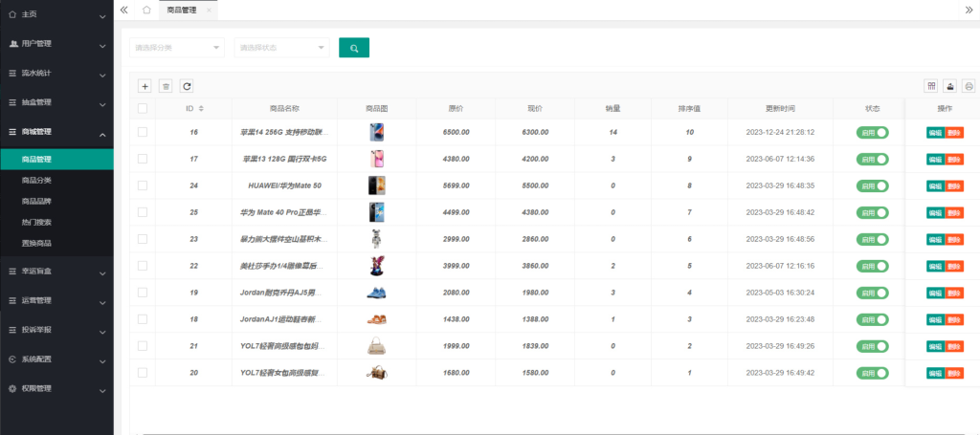Open the 请选择状态 status dropdown
This screenshot has height=435, width=980.
[x=282, y=48]
